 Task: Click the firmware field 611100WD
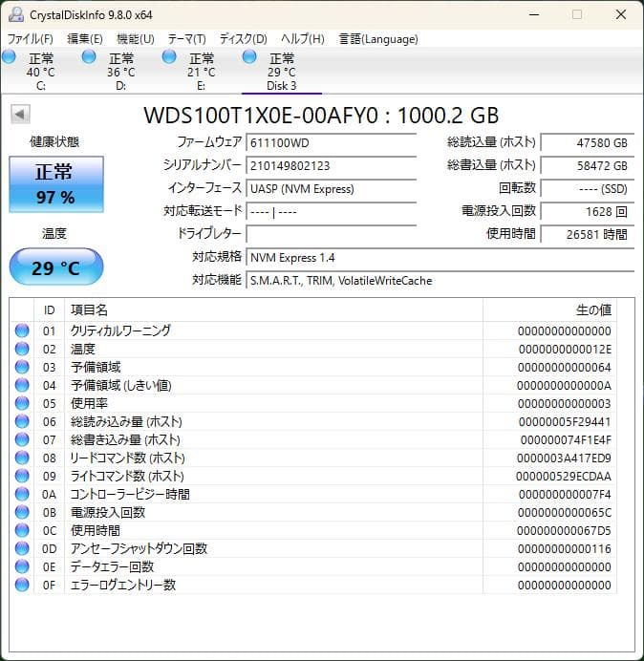pyautogui.click(x=332, y=142)
